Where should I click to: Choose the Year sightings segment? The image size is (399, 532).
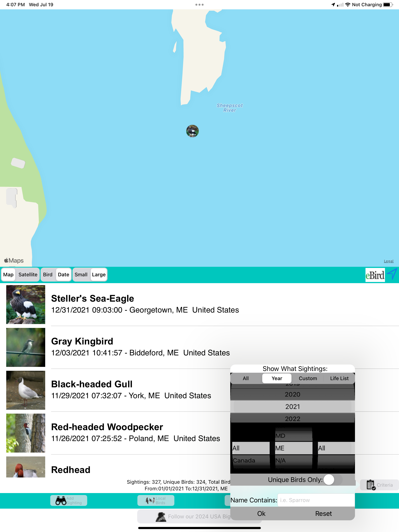[x=277, y=378]
